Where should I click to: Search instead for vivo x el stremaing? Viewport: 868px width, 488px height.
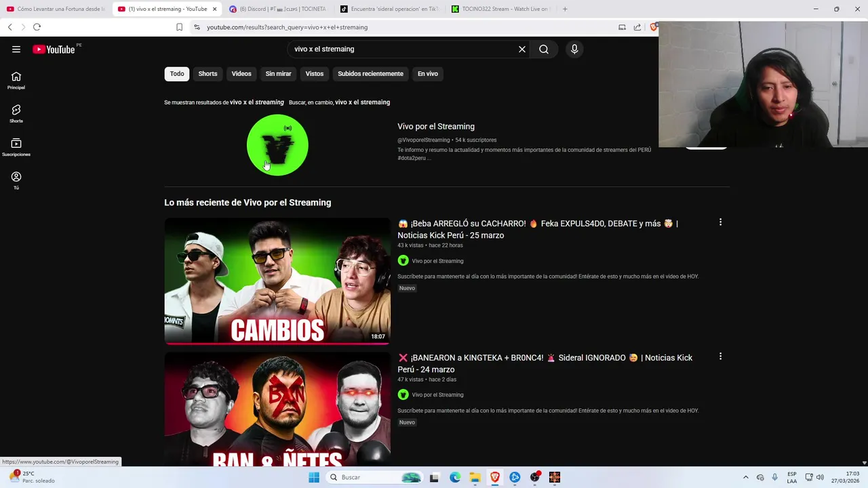362,102
